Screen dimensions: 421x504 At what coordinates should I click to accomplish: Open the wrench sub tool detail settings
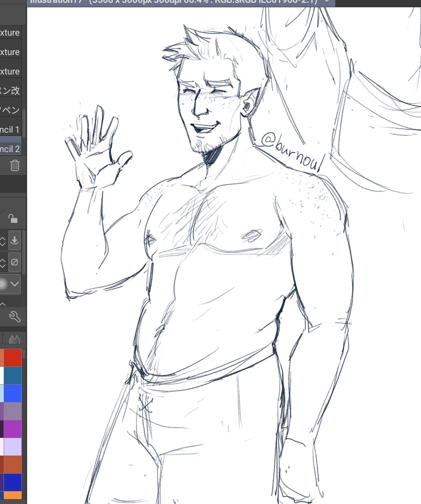click(x=15, y=316)
